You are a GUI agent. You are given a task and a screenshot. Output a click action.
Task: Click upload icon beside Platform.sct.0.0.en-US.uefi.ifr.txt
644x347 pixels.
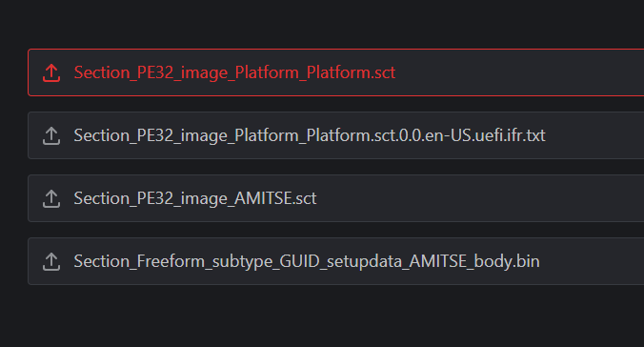pyautogui.click(x=51, y=135)
